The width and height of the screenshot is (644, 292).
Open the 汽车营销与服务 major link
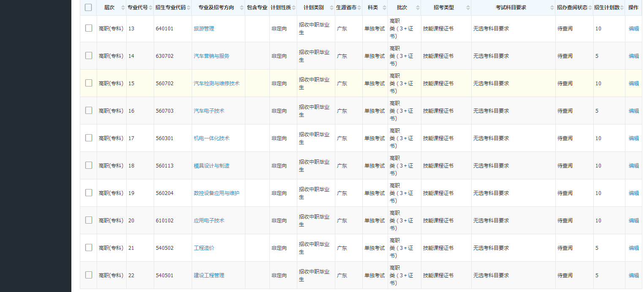coord(212,56)
